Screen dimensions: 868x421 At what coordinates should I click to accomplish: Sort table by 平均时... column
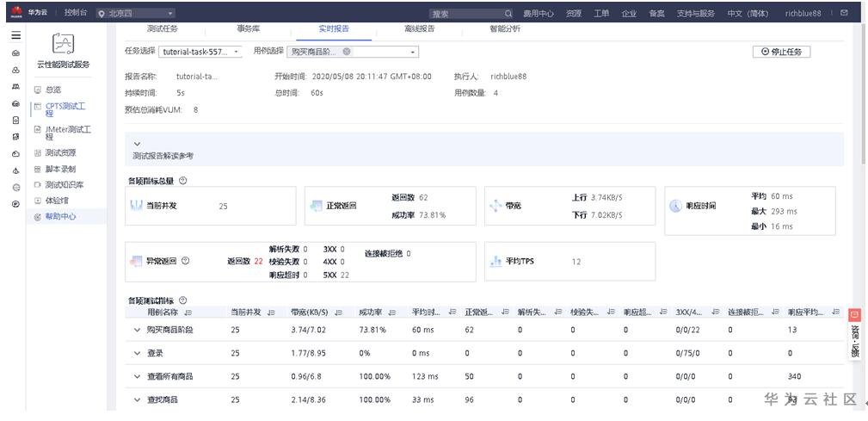452,313
